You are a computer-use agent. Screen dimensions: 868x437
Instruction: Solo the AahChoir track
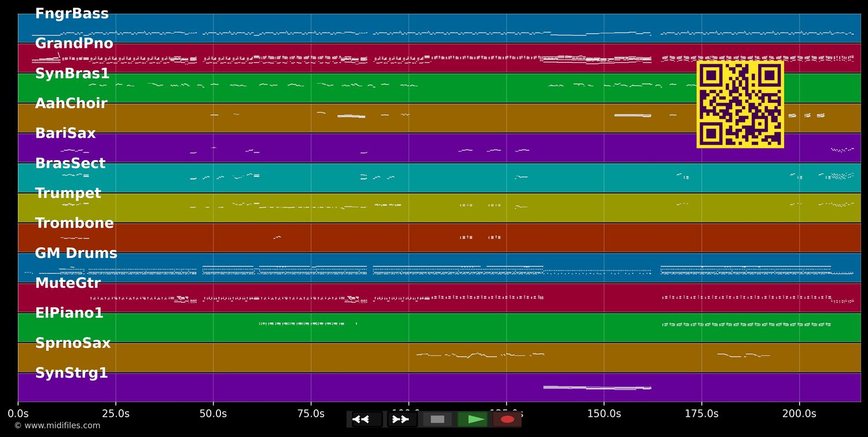(71, 102)
